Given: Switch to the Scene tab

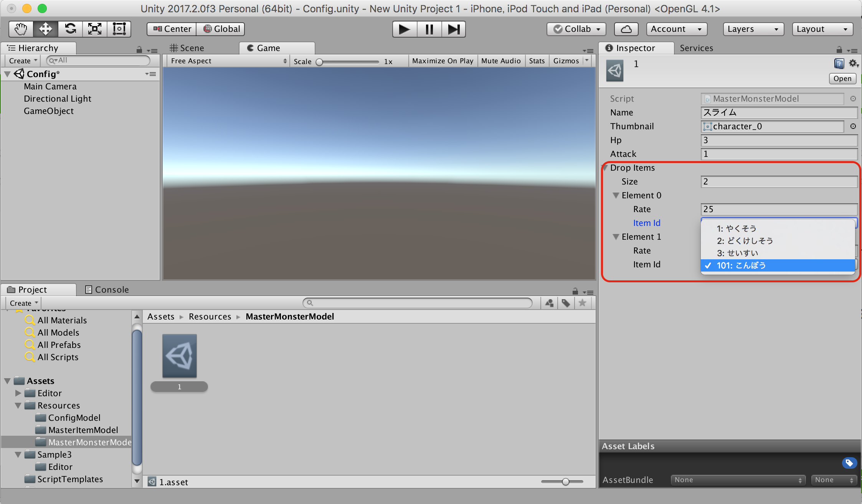Looking at the screenshot, I should [191, 48].
